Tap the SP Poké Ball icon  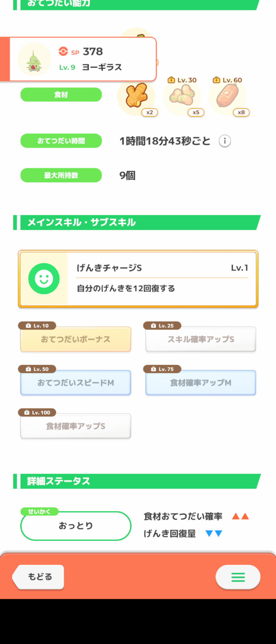pos(63,52)
